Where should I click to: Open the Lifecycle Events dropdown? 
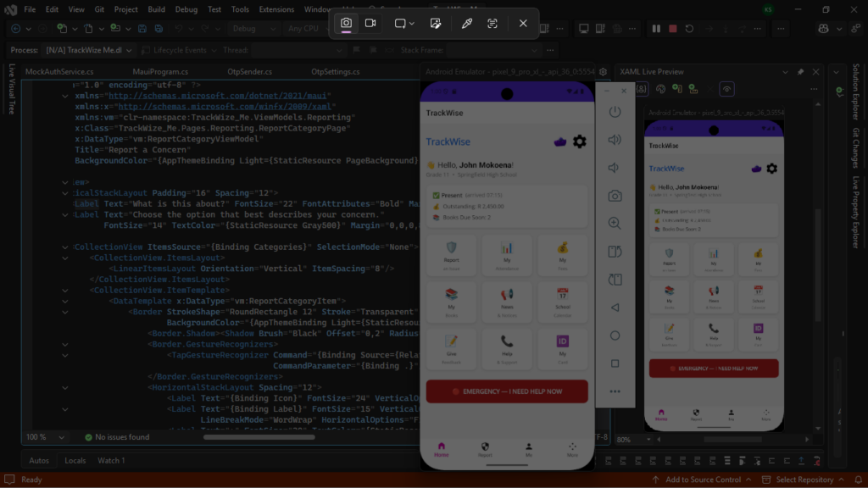[180, 50]
